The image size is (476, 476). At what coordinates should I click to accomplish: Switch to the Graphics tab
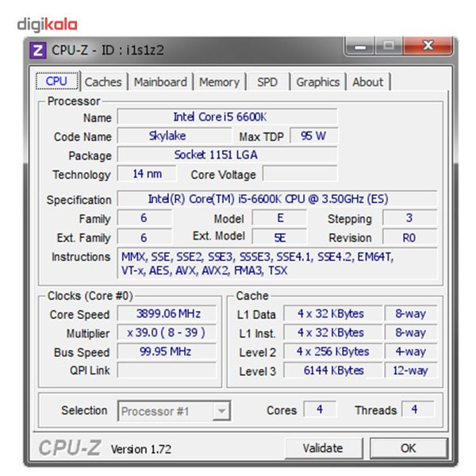[x=318, y=82]
